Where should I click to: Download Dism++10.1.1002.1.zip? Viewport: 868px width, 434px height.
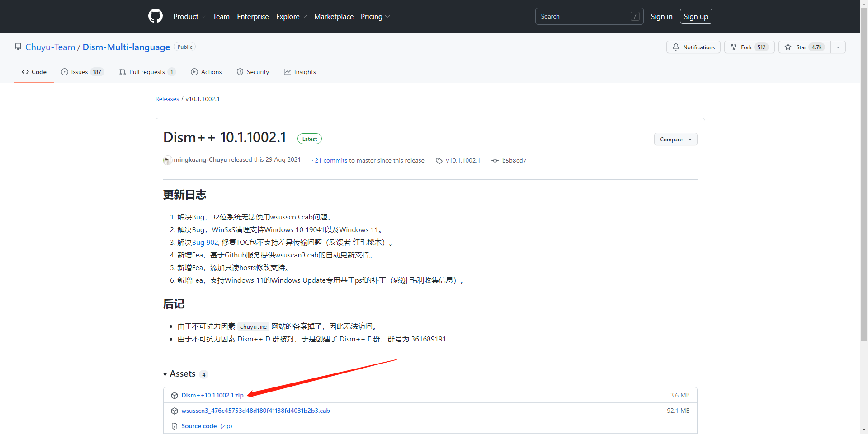pyautogui.click(x=212, y=395)
